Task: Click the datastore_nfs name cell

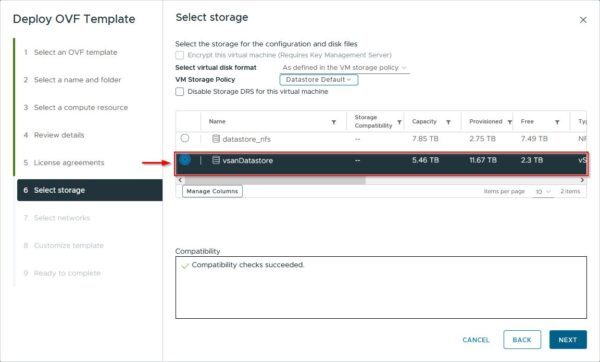Action: (x=246, y=139)
